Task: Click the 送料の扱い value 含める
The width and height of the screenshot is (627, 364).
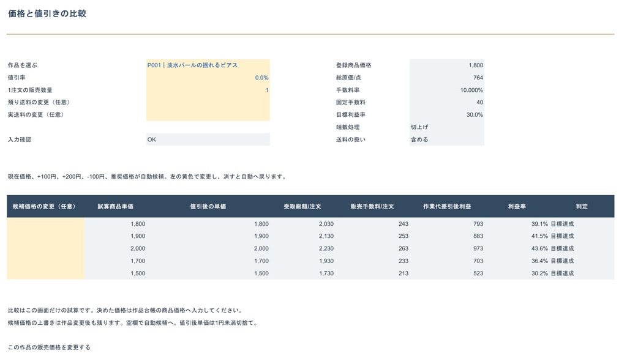Action: [446, 139]
